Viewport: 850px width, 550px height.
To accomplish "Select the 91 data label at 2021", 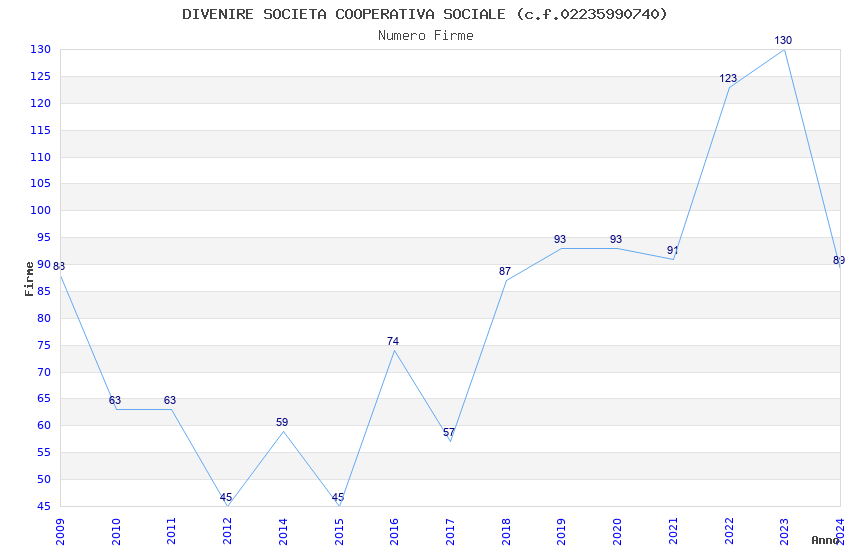I will click(672, 250).
